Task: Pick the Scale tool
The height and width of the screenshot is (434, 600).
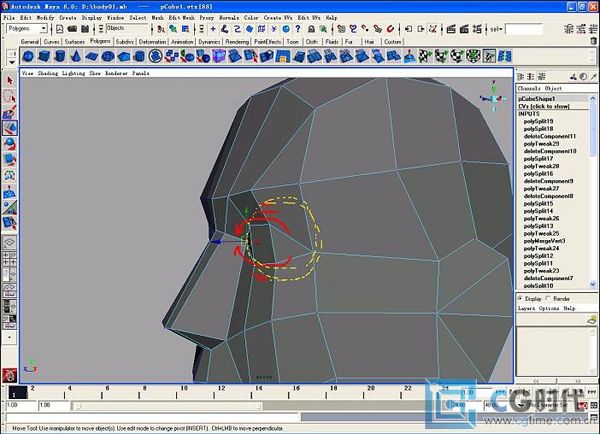Action: coord(10,159)
